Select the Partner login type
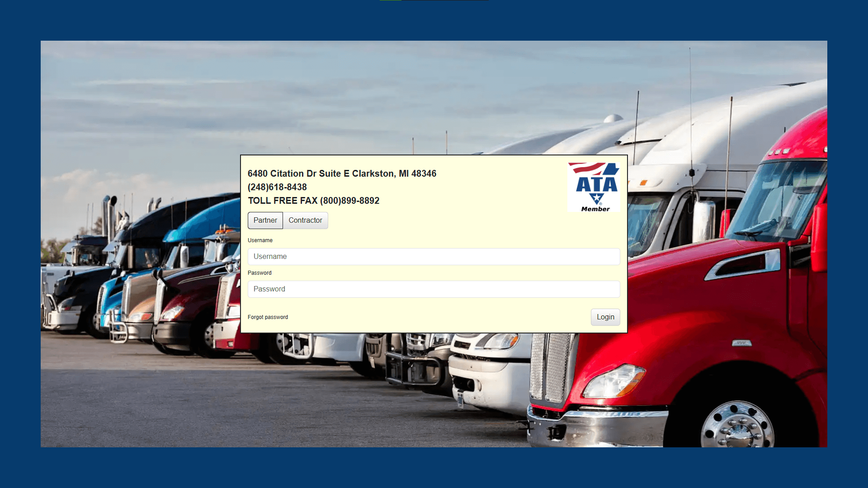The height and width of the screenshot is (488, 868). pos(265,221)
